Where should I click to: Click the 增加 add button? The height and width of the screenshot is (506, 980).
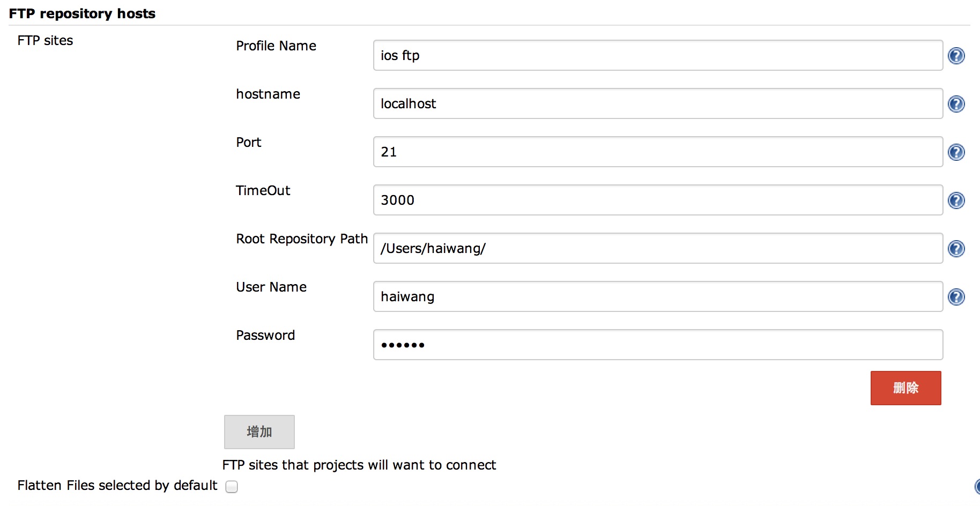click(x=259, y=432)
